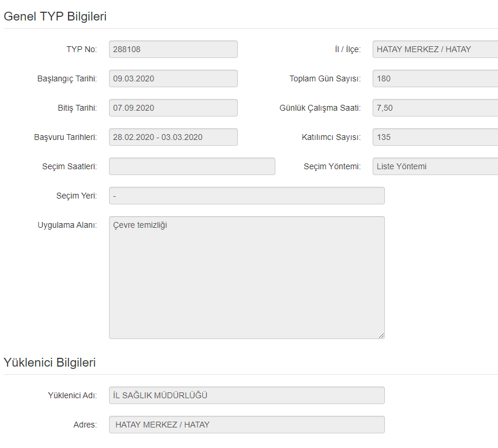The width and height of the screenshot is (498, 448).
Task: Click the "Yüklenici Adı:" label
Action: tap(72, 395)
